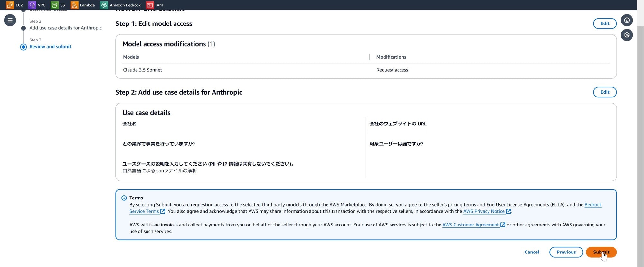The image size is (644, 267).
Task: Open the Bedrock Service Terms link
Action: point(593,205)
